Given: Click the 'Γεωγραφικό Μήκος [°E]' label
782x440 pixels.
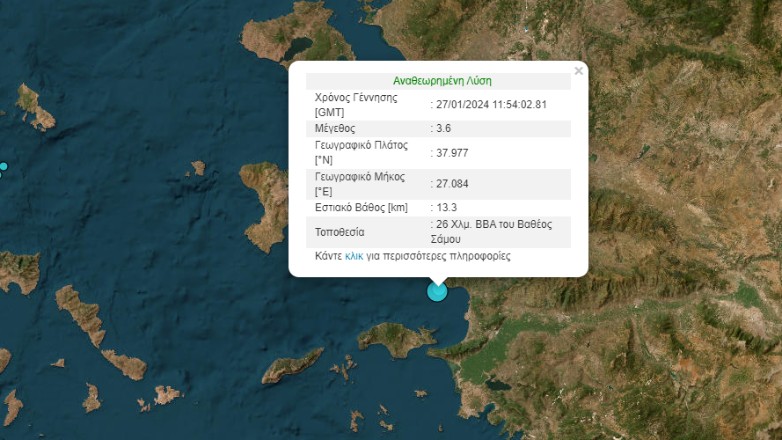Looking at the screenshot, I should coord(361,184).
